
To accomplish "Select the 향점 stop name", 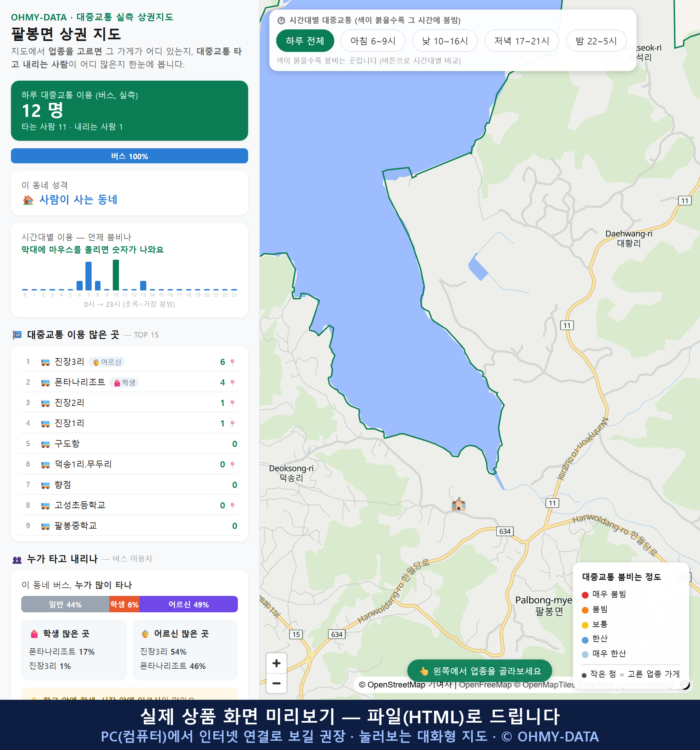I will coord(63,485).
